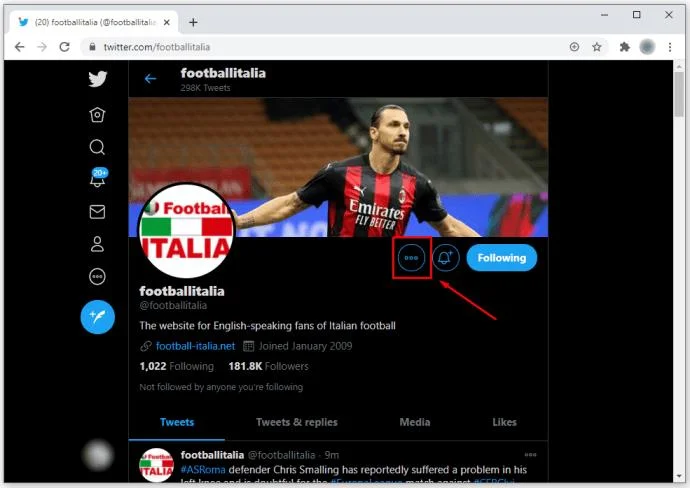690x488 pixels.
Task: Click 'Not followed by anyone you're following' text
Action: (x=221, y=387)
